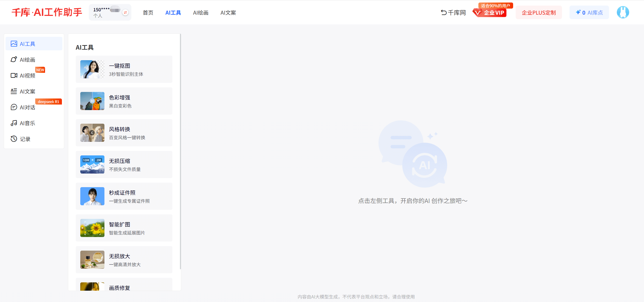644x302 pixels.
Task: Click the 秒成证件照 portrait thumbnail
Action: 92,196
